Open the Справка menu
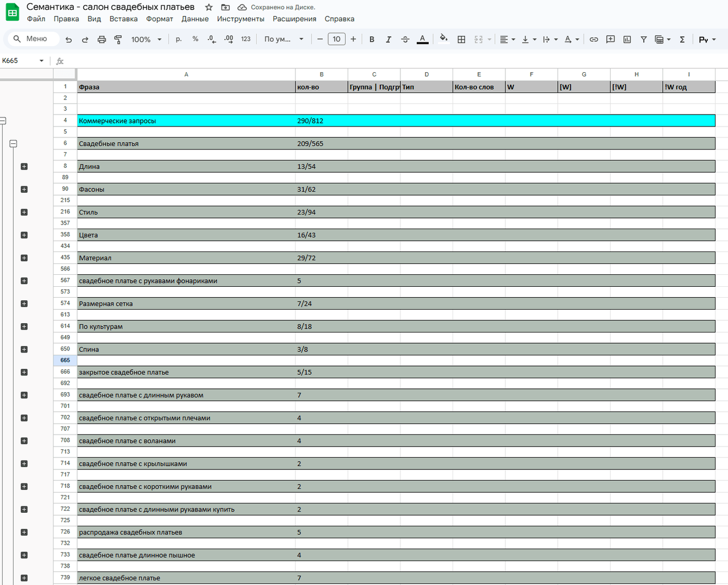Image resolution: width=728 pixels, height=585 pixels. [340, 19]
